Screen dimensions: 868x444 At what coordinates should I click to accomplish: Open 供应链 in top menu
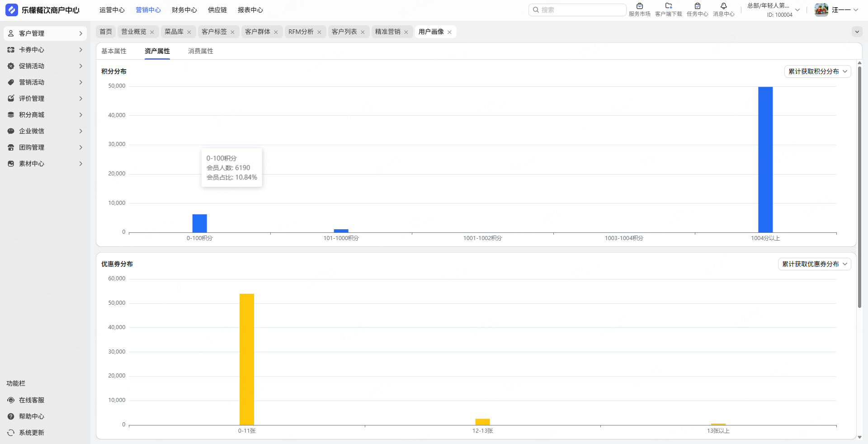pyautogui.click(x=217, y=10)
